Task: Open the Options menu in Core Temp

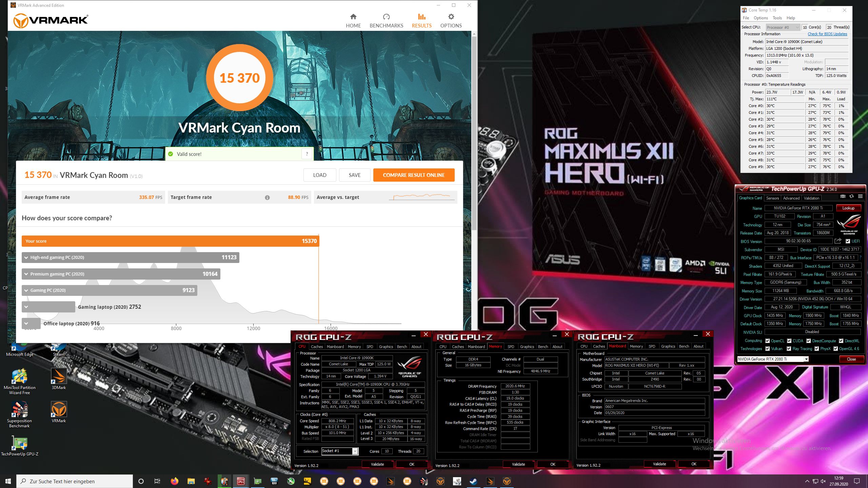Action: click(x=761, y=18)
